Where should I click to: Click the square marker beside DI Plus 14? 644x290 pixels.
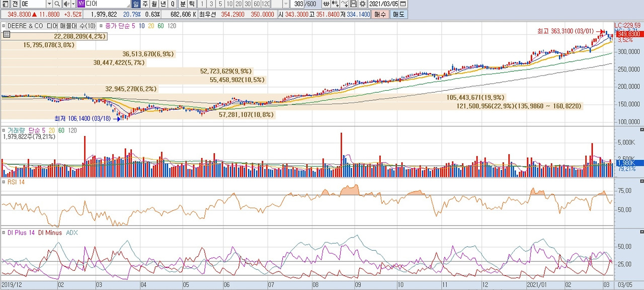4,233
